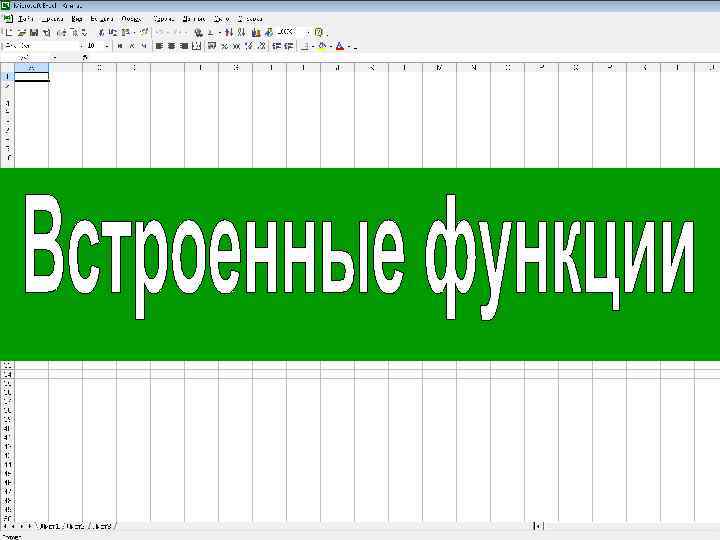Insert a hyperlink with the globe icon

[198, 32]
